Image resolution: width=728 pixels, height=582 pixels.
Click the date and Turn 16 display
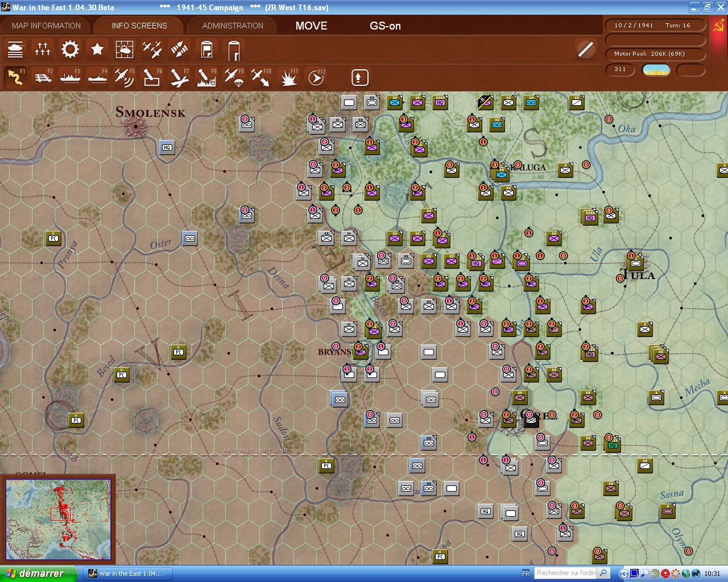655,26
